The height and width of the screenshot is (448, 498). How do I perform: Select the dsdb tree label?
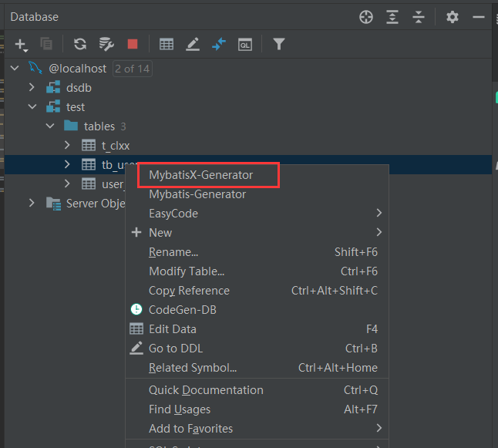(79, 88)
